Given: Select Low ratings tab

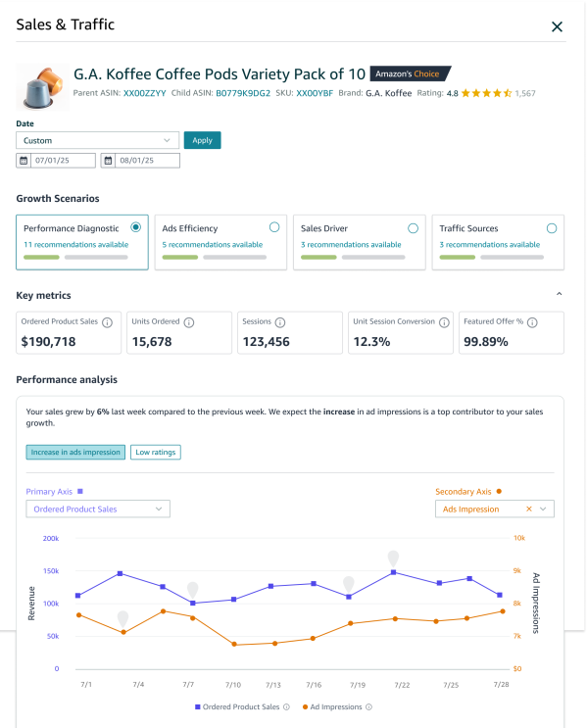Looking at the screenshot, I should point(156,453).
